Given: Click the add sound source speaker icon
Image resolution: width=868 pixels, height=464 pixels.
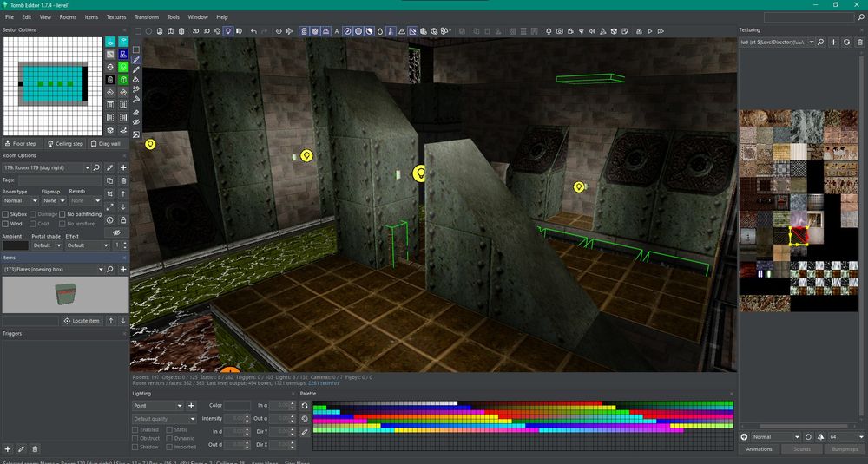Looking at the screenshot, I should click(x=592, y=31).
